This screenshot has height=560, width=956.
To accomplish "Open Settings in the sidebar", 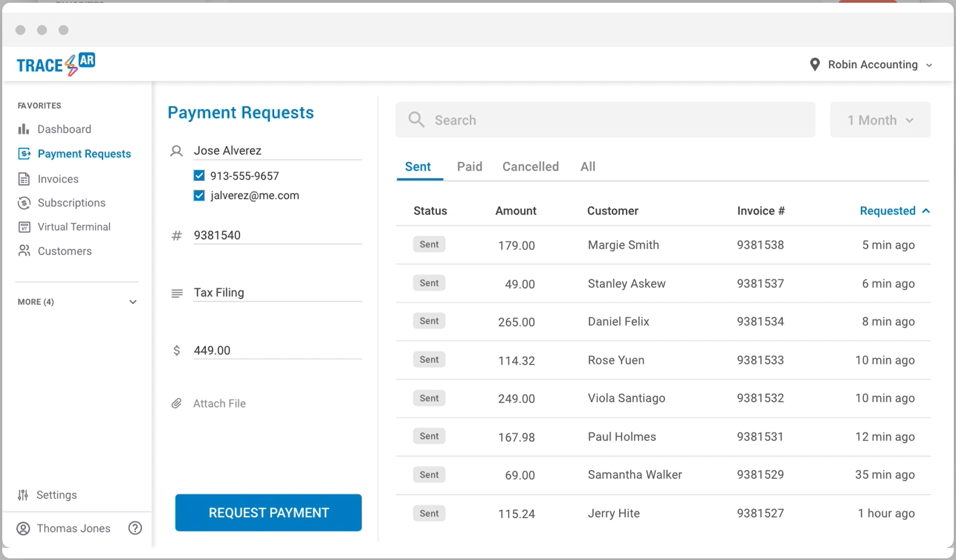I will [x=56, y=495].
